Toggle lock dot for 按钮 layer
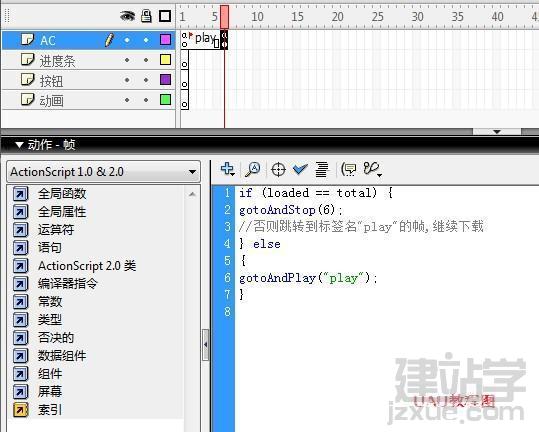This screenshot has width=539, height=432. point(146,80)
